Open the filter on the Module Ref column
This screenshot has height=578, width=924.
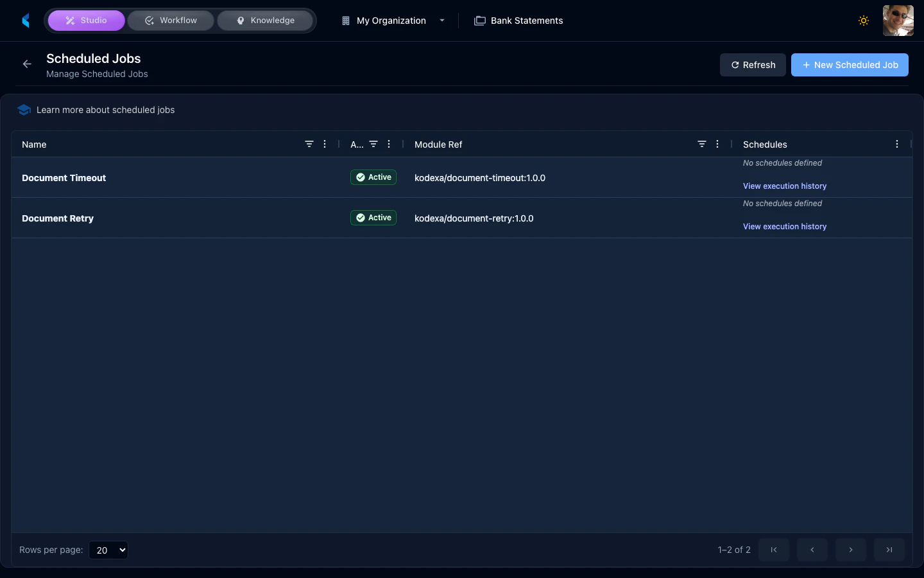click(x=701, y=144)
